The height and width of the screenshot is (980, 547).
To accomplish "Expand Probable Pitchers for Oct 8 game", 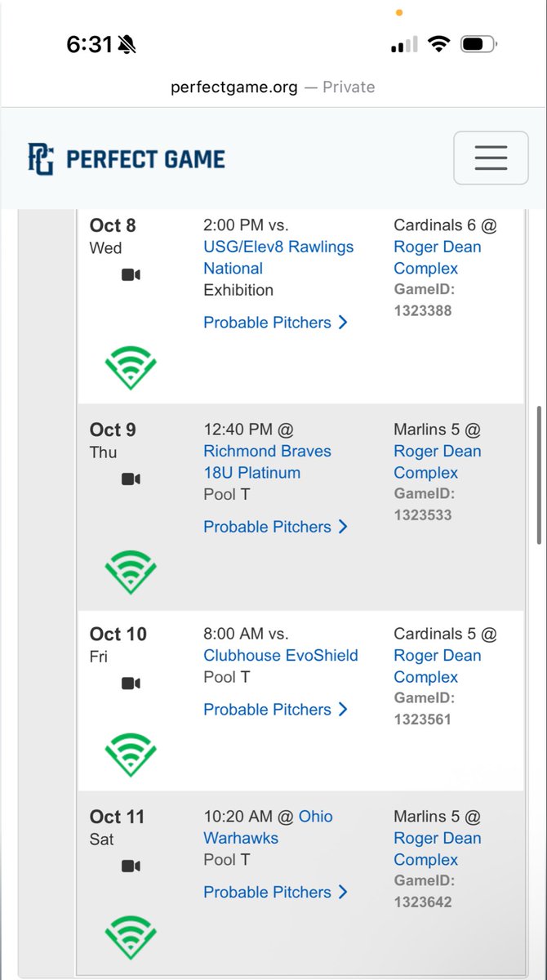I will click(x=276, y=323).
